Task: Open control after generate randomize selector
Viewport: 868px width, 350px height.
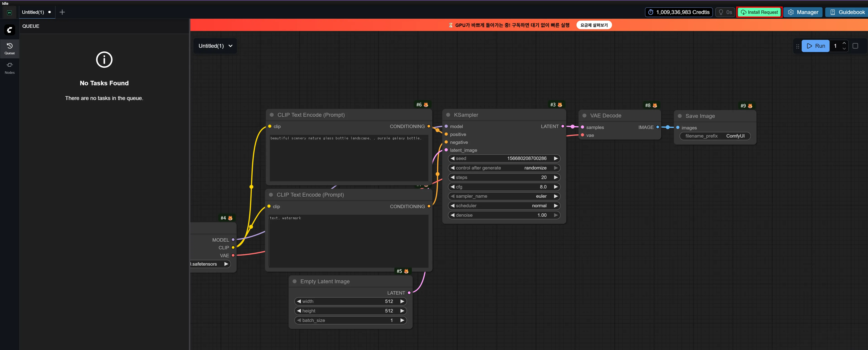Action: (x=504, y=168)
